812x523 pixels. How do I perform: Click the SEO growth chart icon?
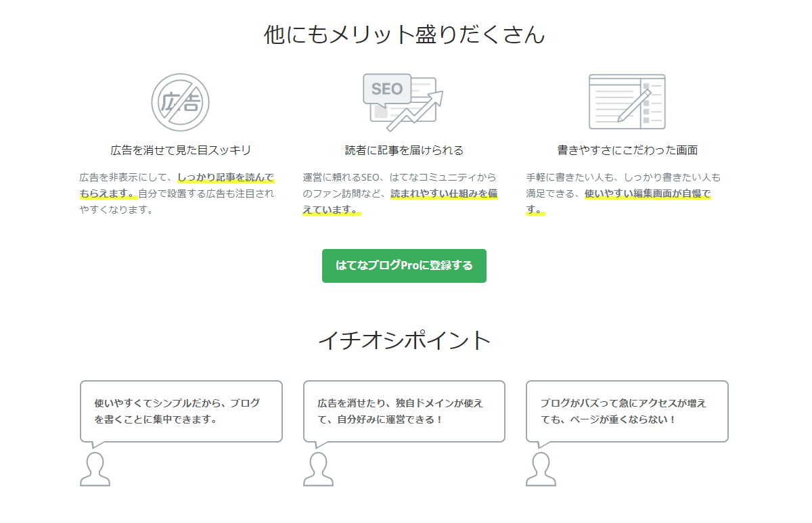point(403,102)
